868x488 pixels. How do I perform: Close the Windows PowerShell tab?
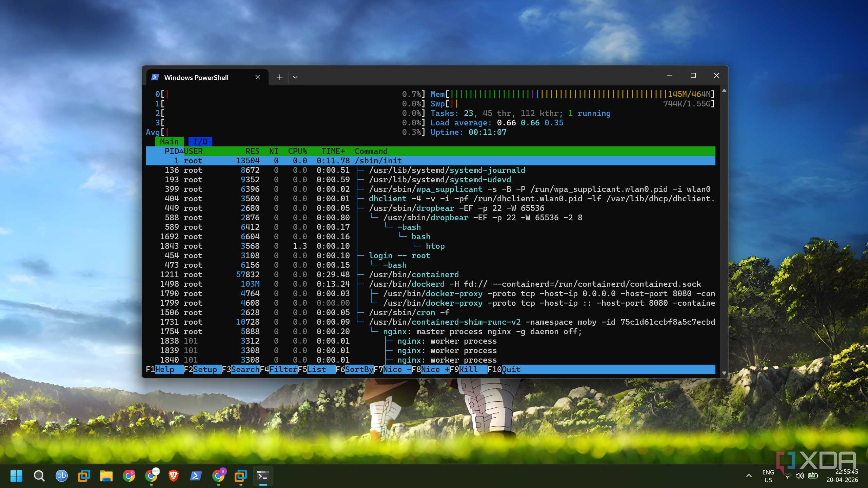(x=258, y=77)
